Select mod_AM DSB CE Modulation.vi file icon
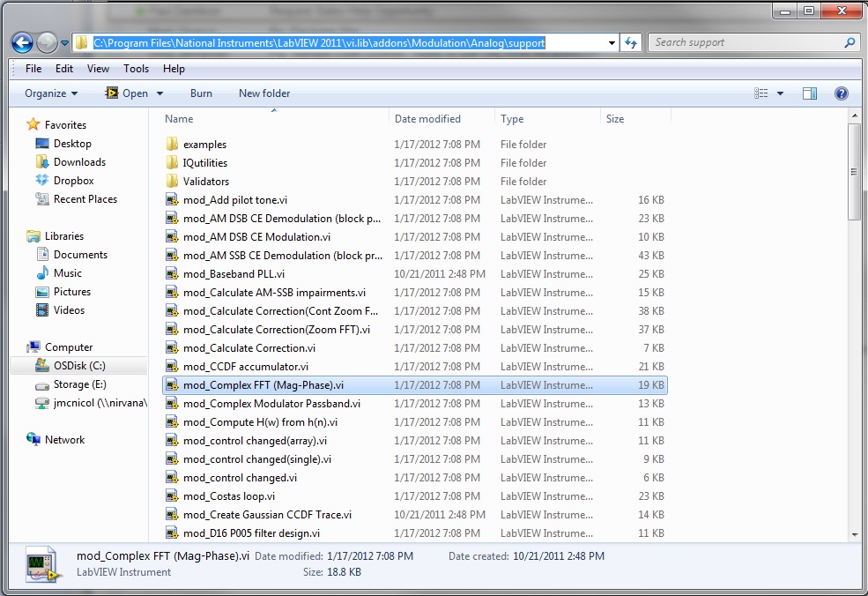This screenshot has height=596, width=868. [x=172, y=236]
